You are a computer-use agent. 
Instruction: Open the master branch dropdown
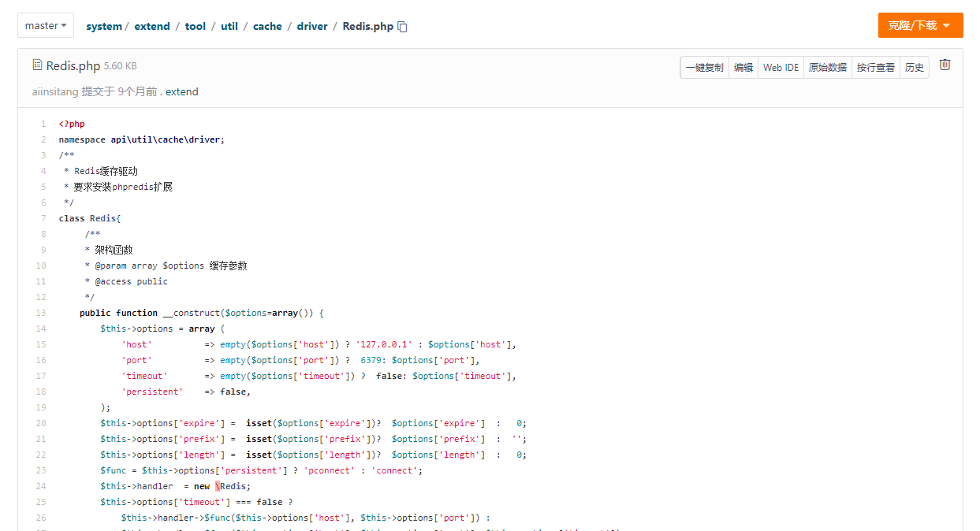(x=46, y=25)
